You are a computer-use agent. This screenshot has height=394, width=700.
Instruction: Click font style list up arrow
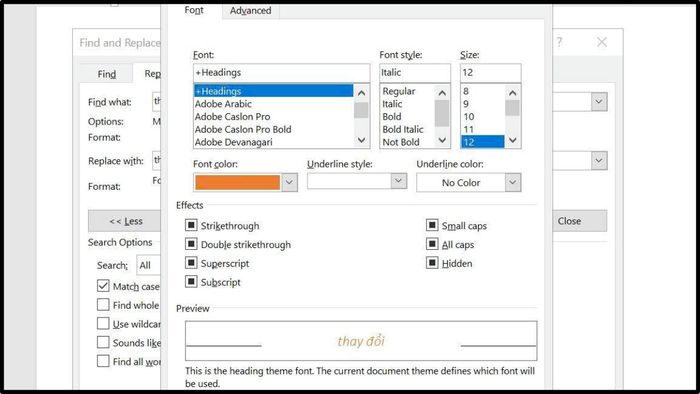pos(442,93)
